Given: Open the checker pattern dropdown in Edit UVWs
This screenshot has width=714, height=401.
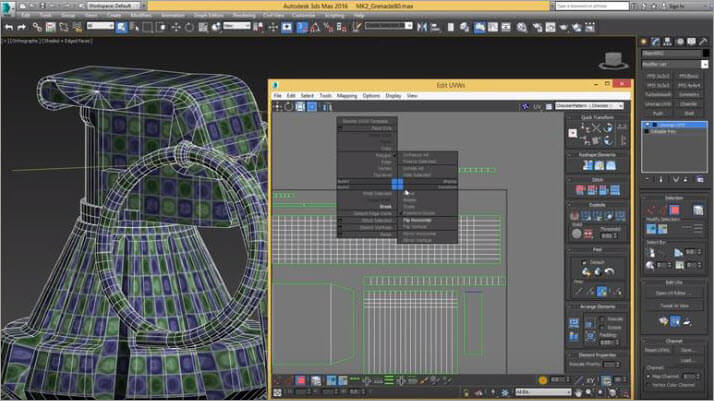Looking at the screenshot, I should [589, 106].
